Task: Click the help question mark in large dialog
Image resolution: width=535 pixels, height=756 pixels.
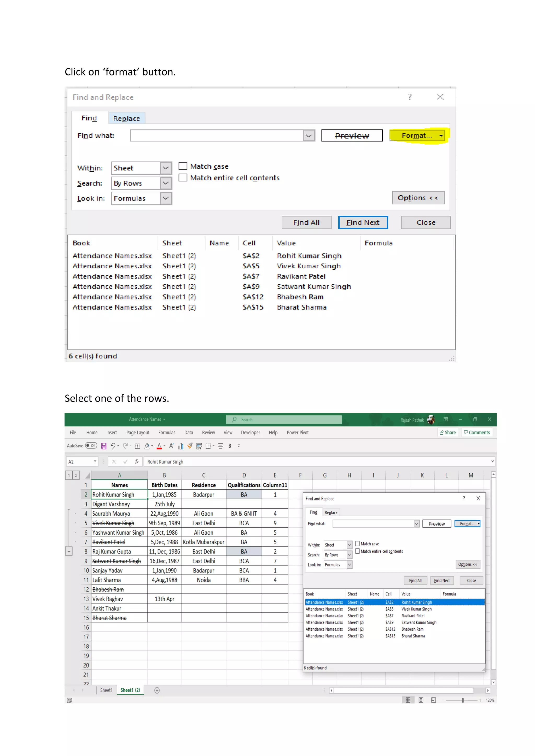Action: [x=410, y=97]
